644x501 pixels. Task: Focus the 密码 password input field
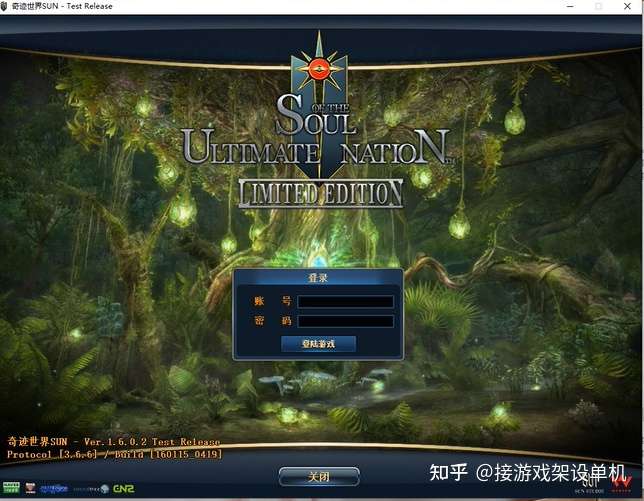345,321
